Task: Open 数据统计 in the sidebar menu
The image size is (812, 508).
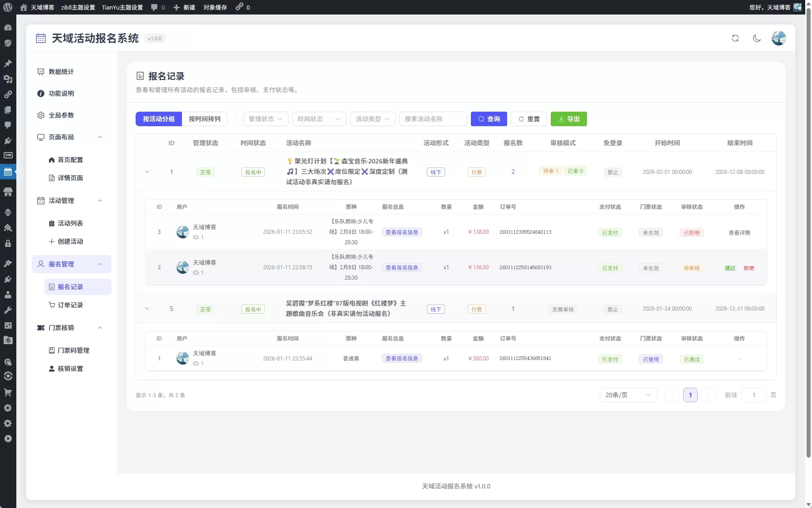Action: (x=61, y=72)
